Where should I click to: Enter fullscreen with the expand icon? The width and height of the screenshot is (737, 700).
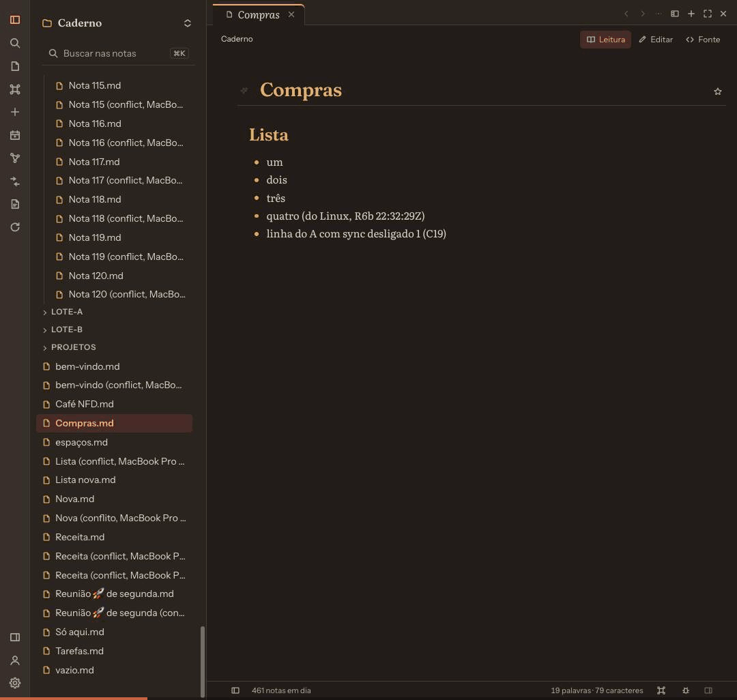(708, 14)
